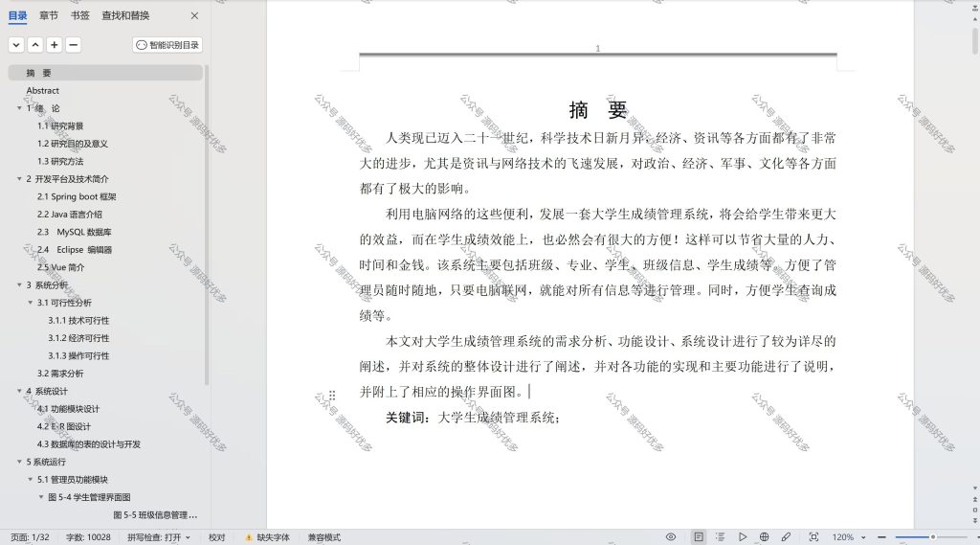Go to 2.4 Eclipse 编辑器

pos(75,250)
